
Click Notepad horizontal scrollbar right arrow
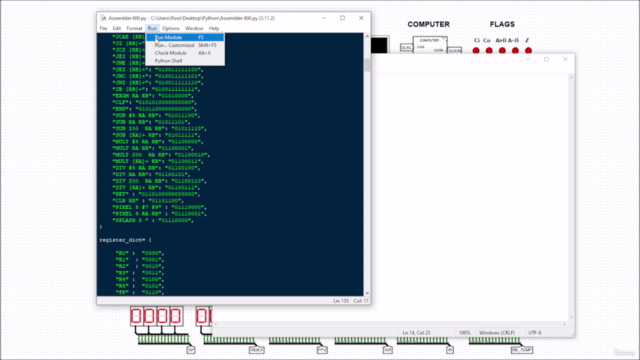(x=564, y=324)
